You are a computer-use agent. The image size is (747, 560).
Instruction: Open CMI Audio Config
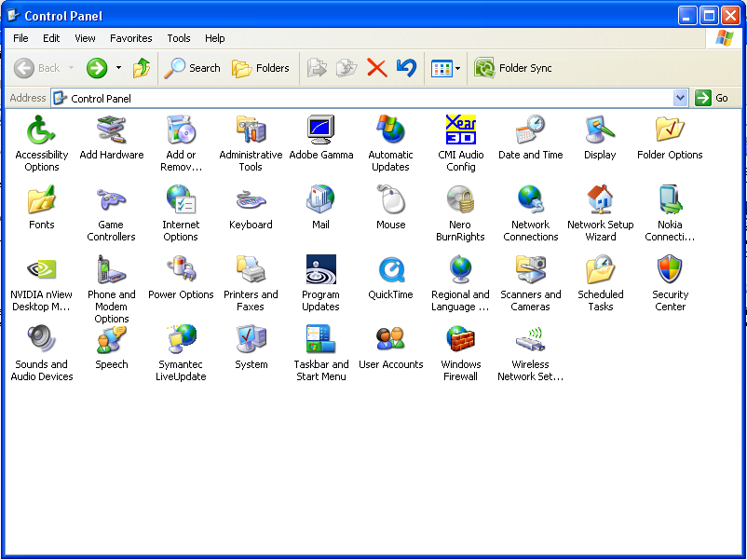(x=460, y=130)
